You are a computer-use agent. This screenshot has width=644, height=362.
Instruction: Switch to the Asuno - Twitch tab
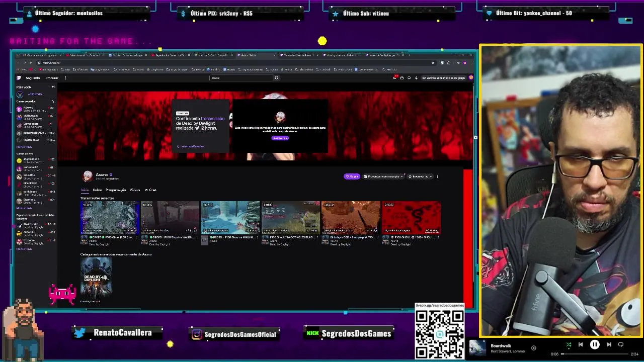[x=257, y=55]
